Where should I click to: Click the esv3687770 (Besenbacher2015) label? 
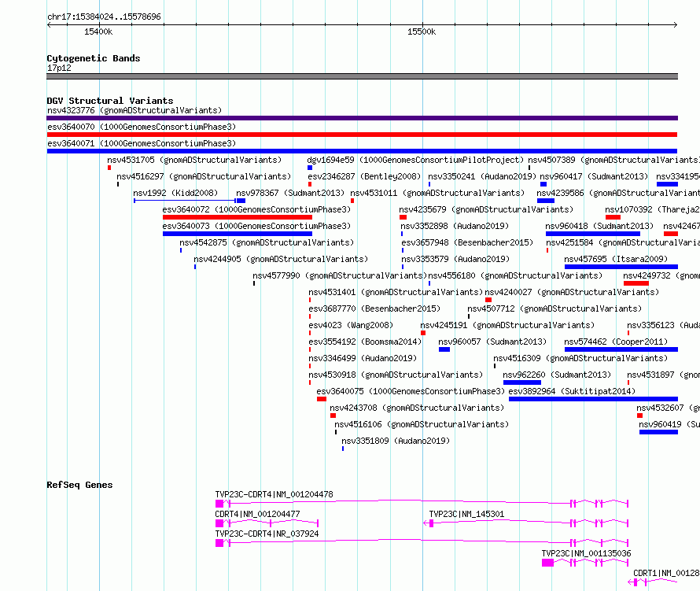374,308
